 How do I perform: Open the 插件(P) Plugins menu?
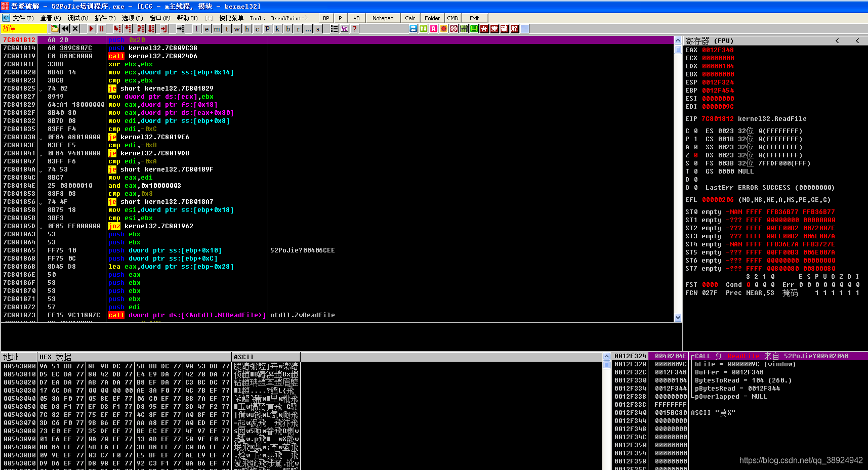pos(105,18)
